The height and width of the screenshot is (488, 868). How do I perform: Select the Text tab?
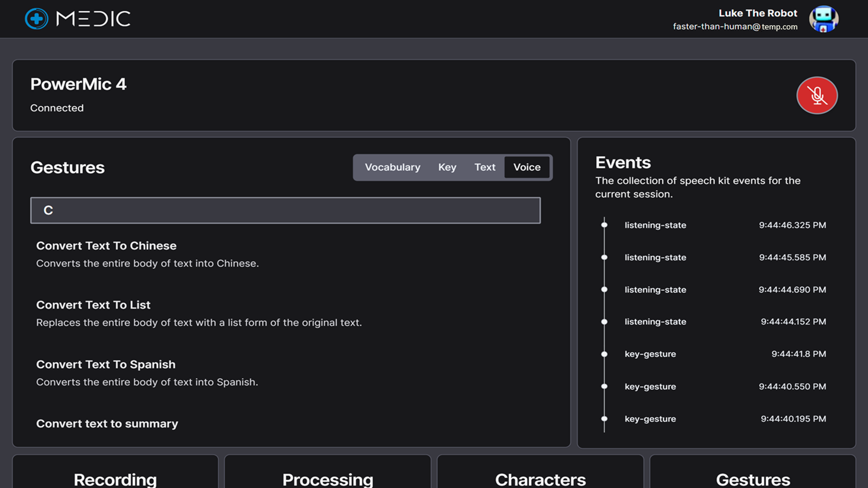coord(485,167)
